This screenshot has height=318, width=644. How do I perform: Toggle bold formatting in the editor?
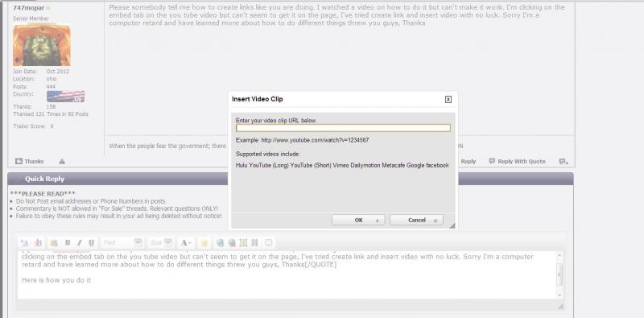(68, 243)
